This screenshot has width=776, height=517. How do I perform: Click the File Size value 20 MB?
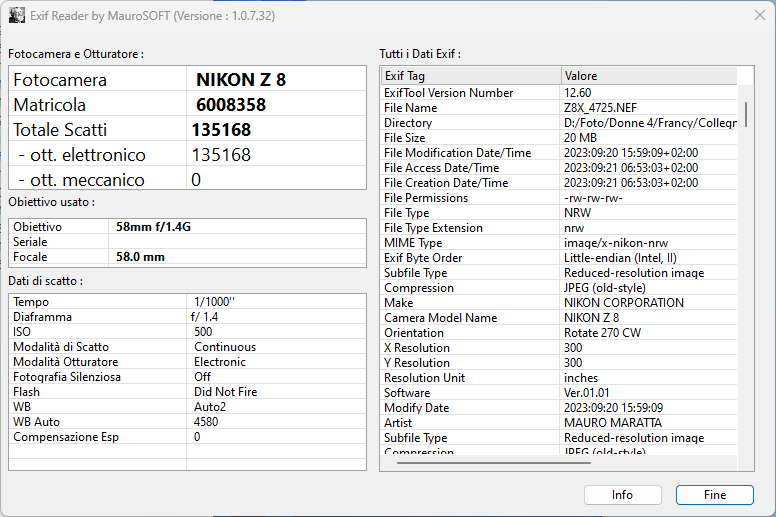click(580, 138)
